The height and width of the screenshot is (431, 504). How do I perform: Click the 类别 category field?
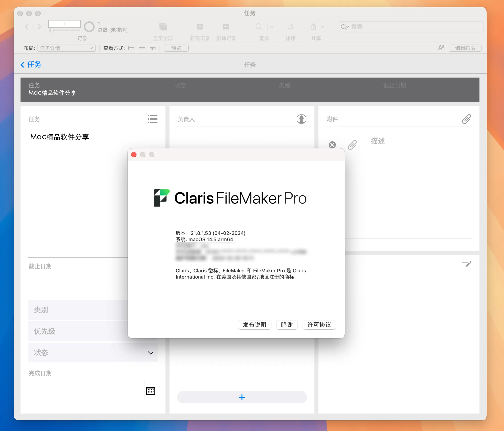78,310
